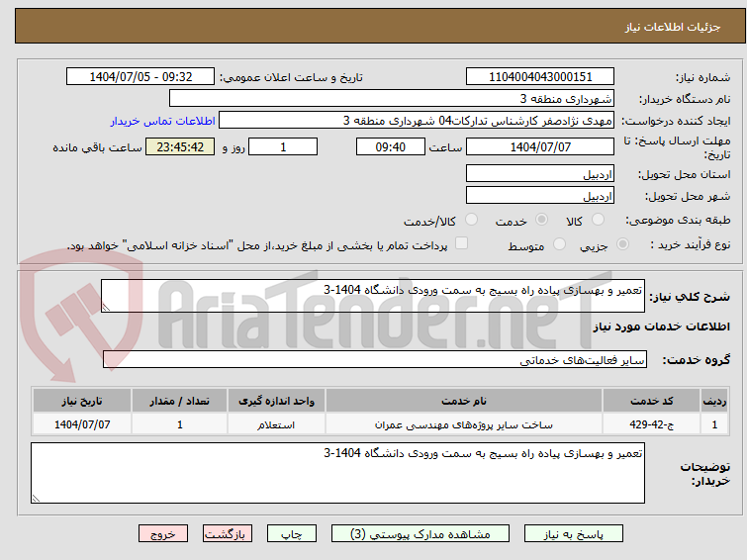The height and width of the screenshot is (560, 747).
Task: Select the کالا/خدمت radio button
Action: [x=471, y=220]
